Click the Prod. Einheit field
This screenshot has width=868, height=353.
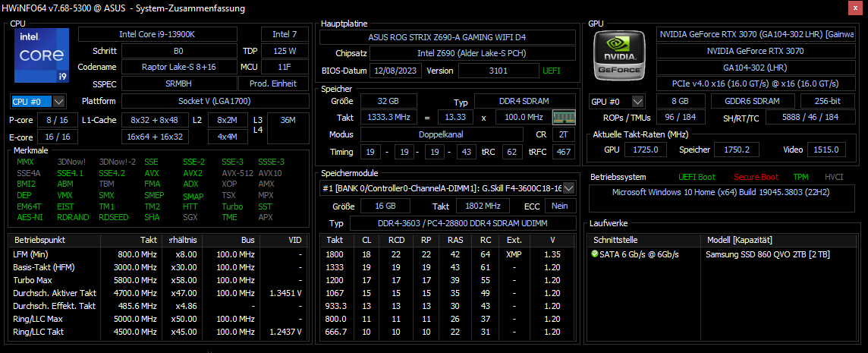(274, 84)
